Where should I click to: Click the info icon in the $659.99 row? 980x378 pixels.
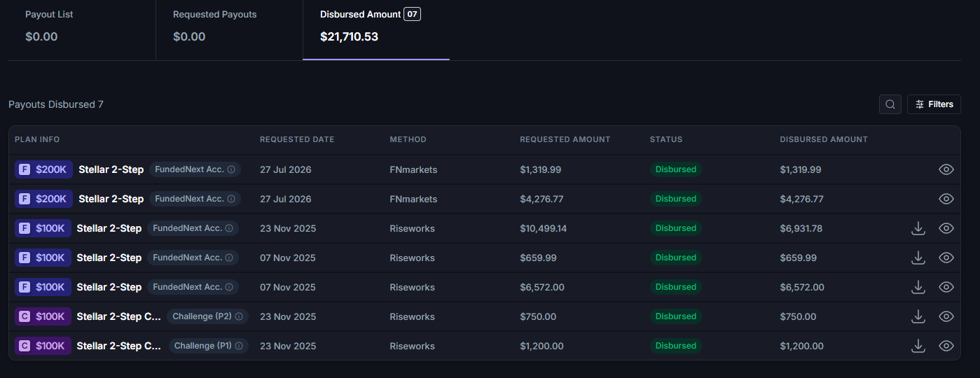click(x=229, y=258)
